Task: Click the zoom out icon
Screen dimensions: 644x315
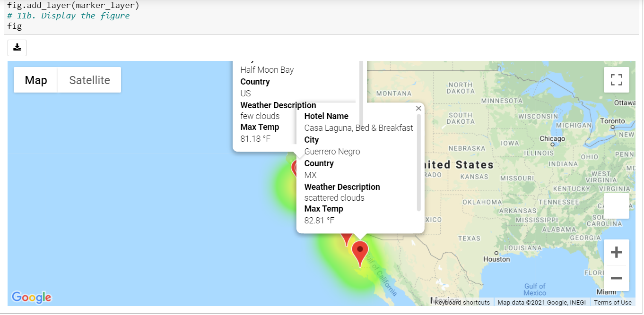Action: click(x=616, y=279)
